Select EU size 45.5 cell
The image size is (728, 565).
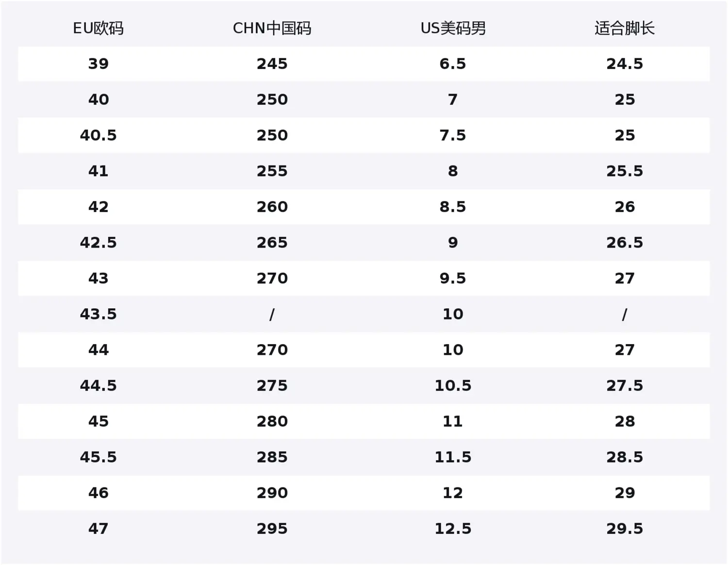click(x=99, y=457)
